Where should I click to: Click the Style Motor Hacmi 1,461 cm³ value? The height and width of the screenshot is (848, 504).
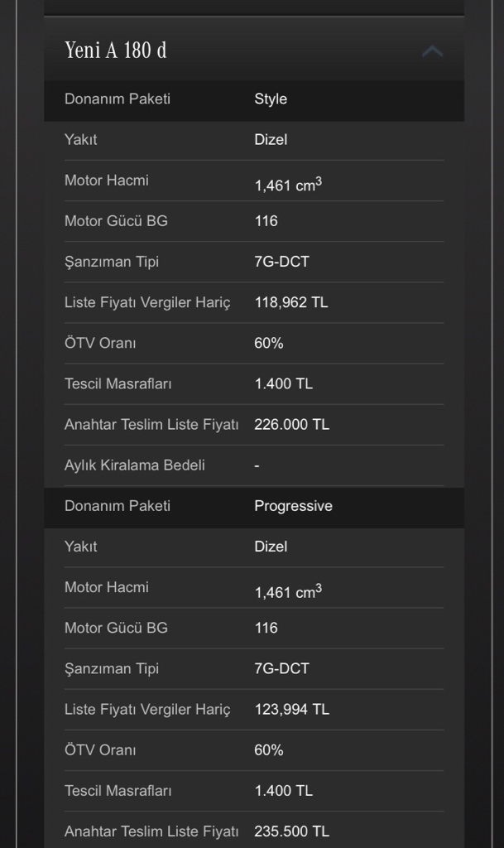click(x=288, y=185)
